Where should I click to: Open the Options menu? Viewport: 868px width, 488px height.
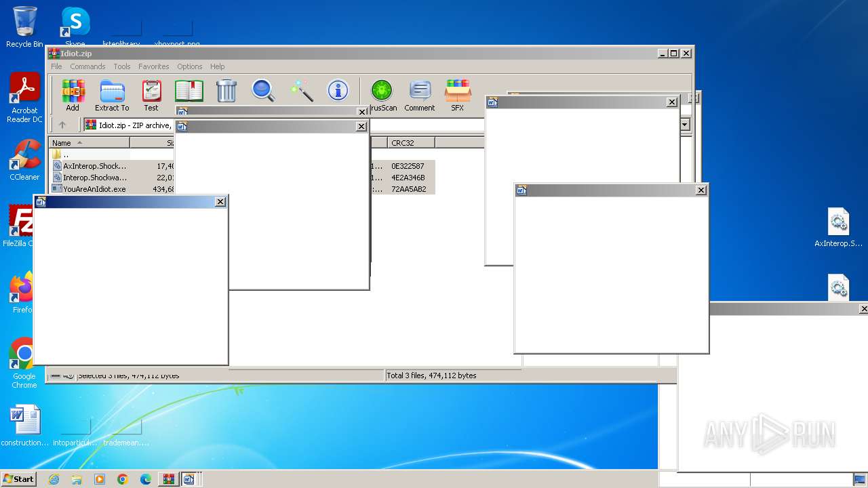pos(190,66)
